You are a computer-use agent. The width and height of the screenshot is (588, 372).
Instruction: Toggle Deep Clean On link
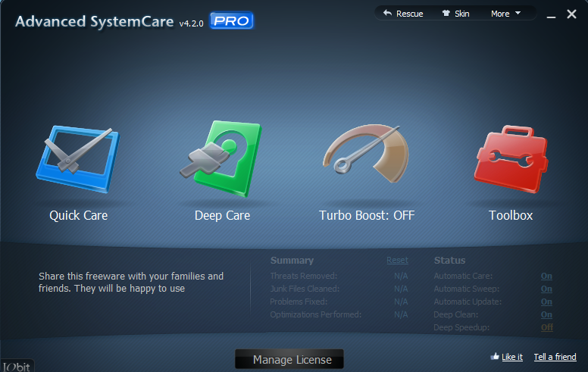pyautogui.click(x=546, y=314)
